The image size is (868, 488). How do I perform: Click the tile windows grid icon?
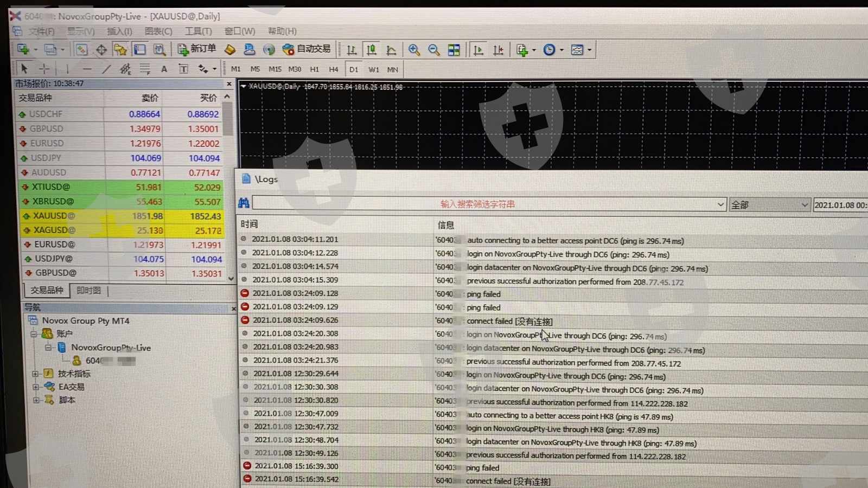pyautogui.click(x=454, y=50)
